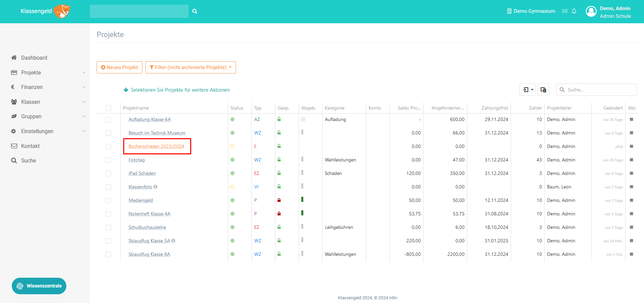The image size is (644, 303).
Task: Open the Wissenszentrale button
Action: 39,286
